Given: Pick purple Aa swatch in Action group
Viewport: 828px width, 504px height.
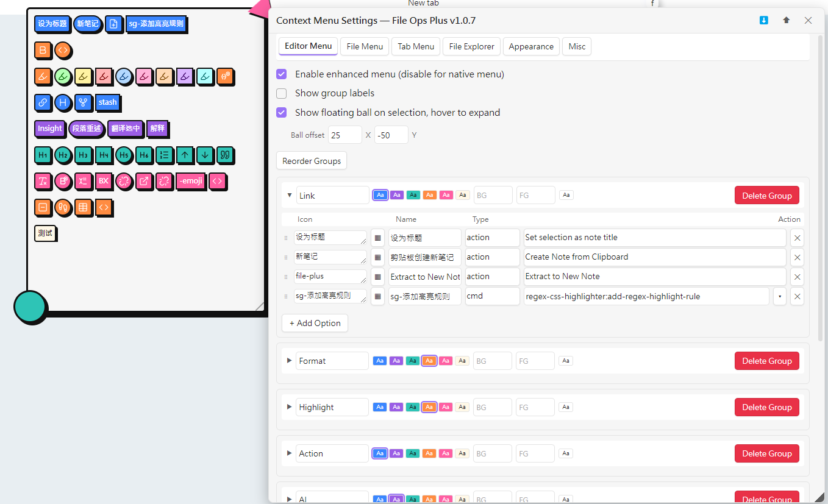Looking at the screenshot, I should (x=396, y=453).
